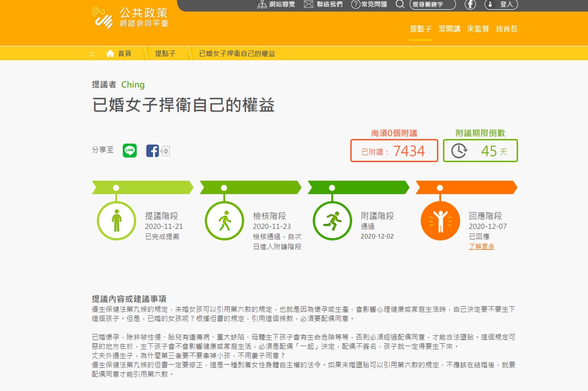
Task: Click the 了解更多 link
Action: (481, 246)
